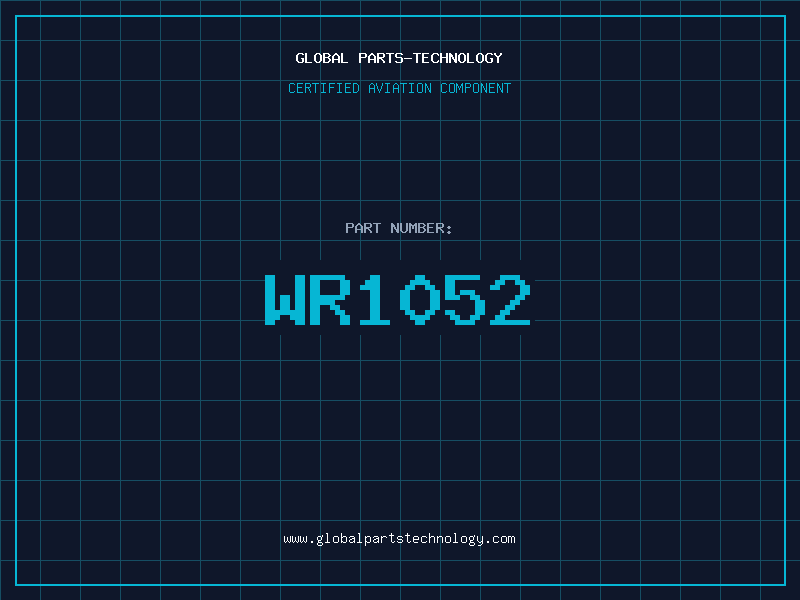Click the final digit 2 in WR1052
Image resolution: width=800 pixels, height=600 pixels.
[511, 299]
